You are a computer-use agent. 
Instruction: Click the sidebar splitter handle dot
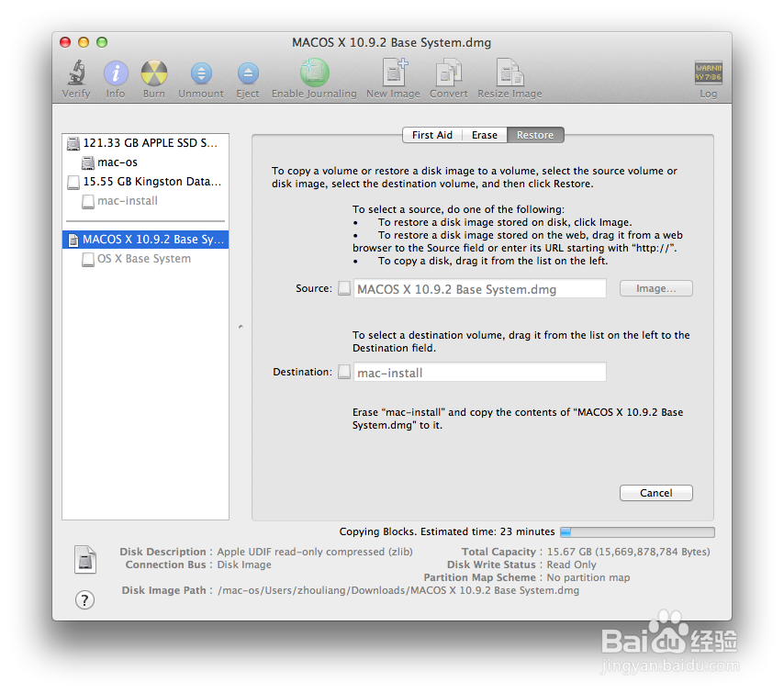point(241,327)
